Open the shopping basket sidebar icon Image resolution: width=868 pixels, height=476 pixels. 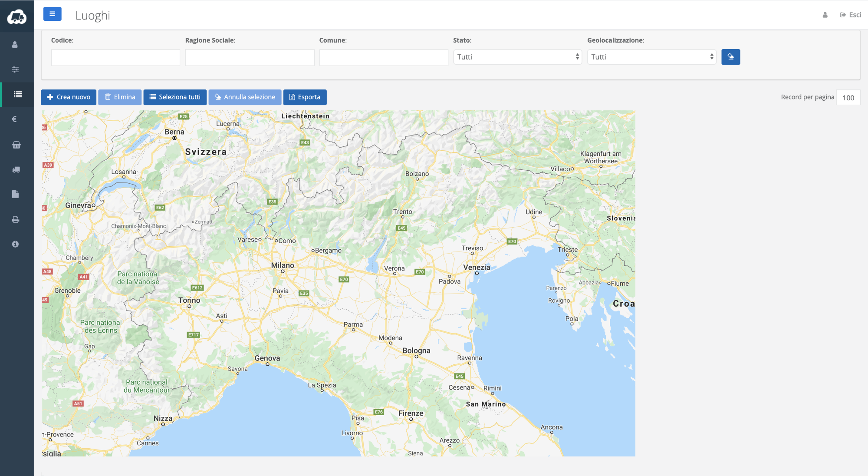pos(16,145)
